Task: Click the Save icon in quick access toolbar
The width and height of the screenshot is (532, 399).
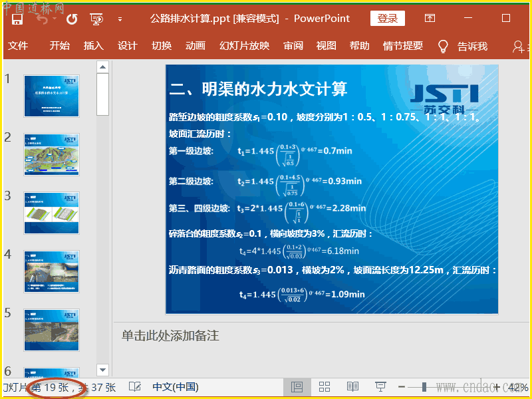Action: coord(17,19)
